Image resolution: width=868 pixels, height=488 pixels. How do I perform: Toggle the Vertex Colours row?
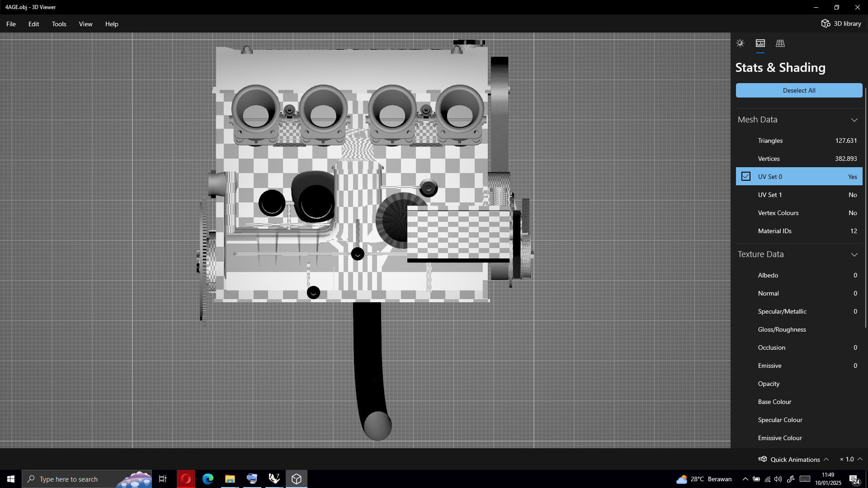click(799, 213)
